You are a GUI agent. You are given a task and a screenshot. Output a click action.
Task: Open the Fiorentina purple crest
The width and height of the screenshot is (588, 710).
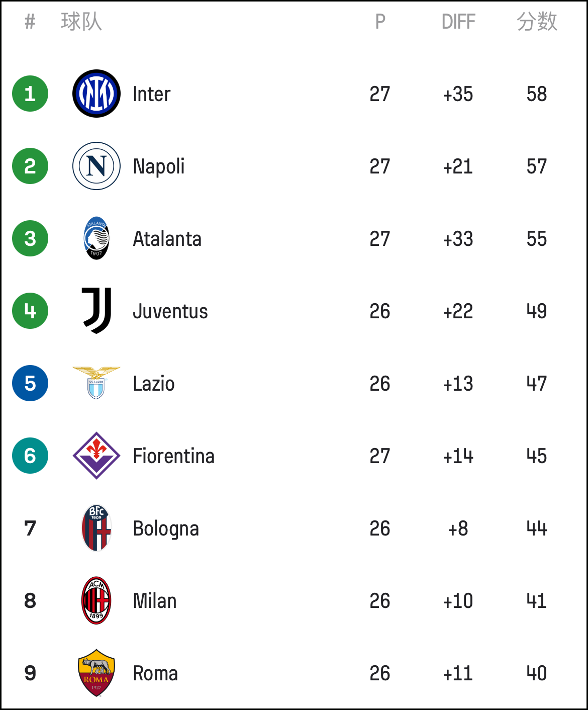pyautogui.click(x=96, y=456)
